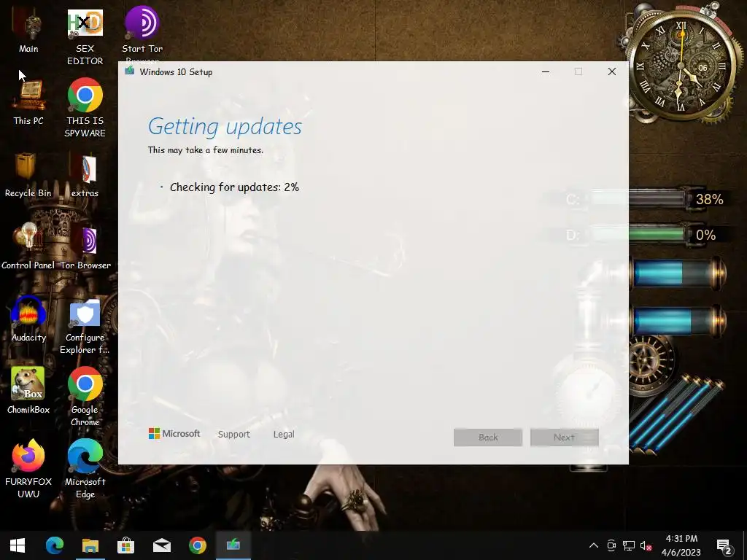Close the Windows 10 Setup window
This screenshot has width=747, height=560.
(612, 71)
